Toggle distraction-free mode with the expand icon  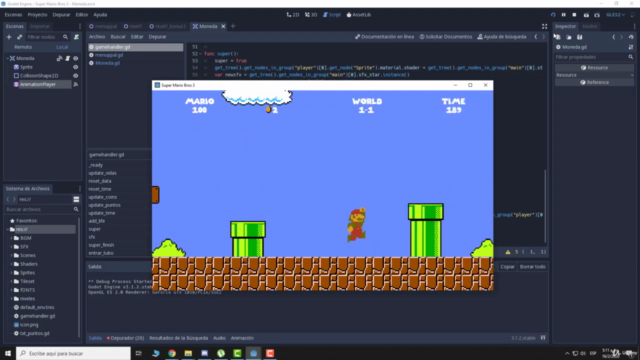[544, 27]
